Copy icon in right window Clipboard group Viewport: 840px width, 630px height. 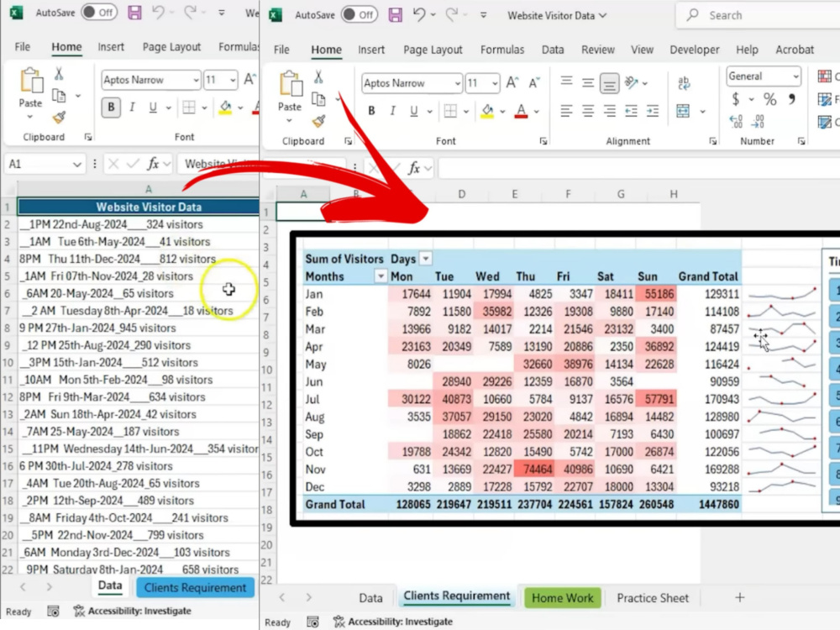pyautogui.click(x=318, y=100)
